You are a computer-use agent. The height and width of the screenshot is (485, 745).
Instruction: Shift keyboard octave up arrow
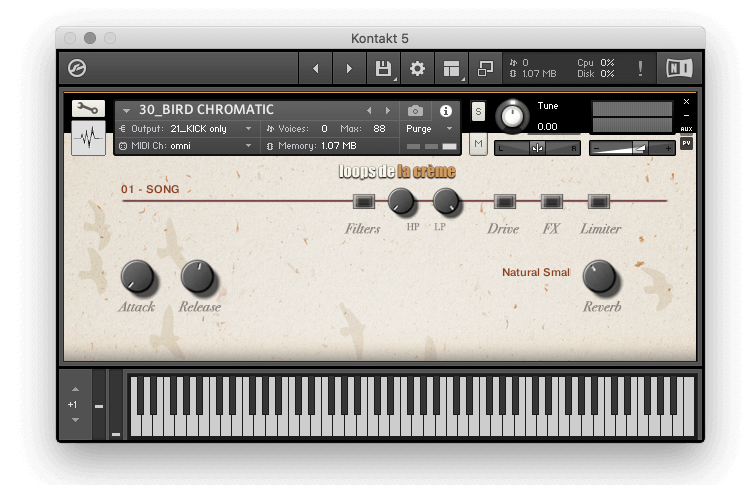[x=76, y=389]
